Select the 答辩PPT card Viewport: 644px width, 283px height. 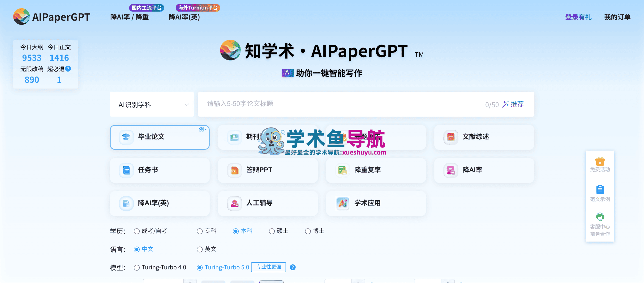268,171
